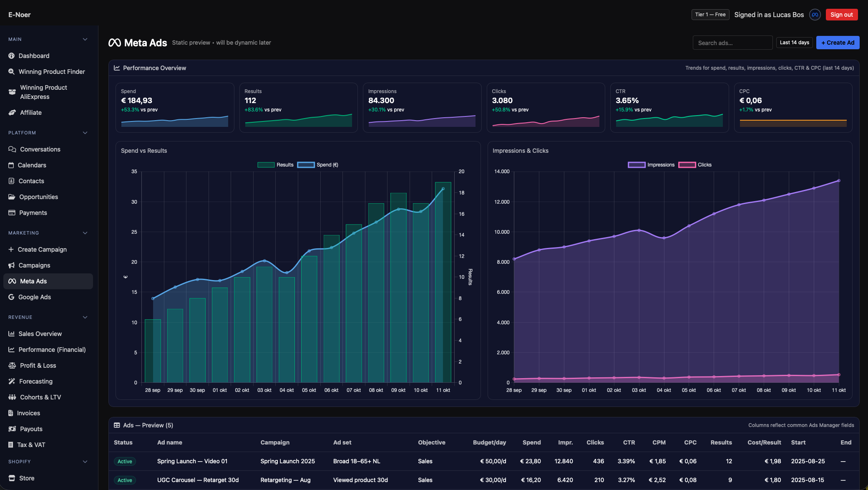
Task: Click the Forecasting wand icon
Action: 12,381
